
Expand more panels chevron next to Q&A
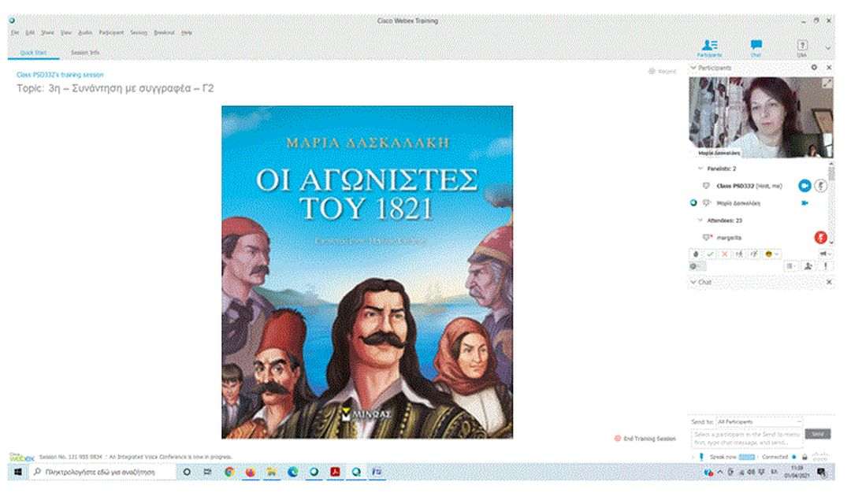pyautogui.click(x=828, y=48)
